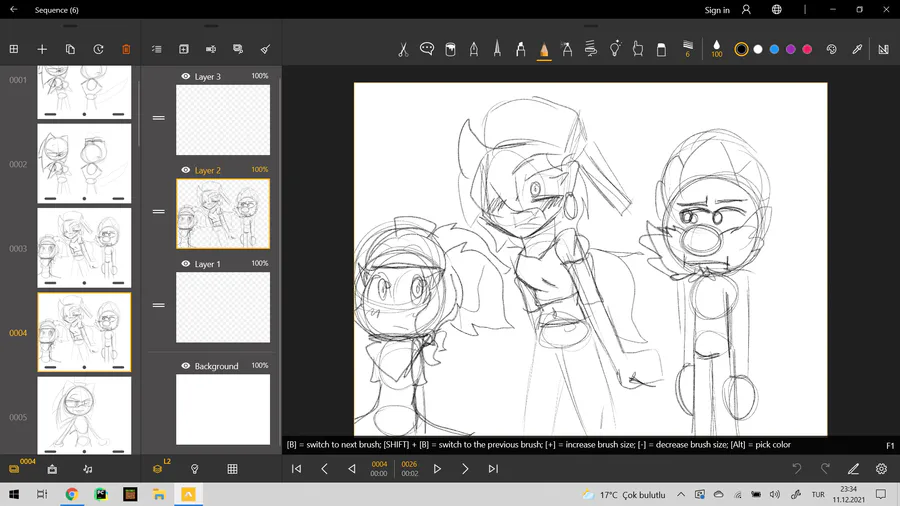Jump to the first frame
This screenshot has height=506, width=900.
click(x=296, y=469)
